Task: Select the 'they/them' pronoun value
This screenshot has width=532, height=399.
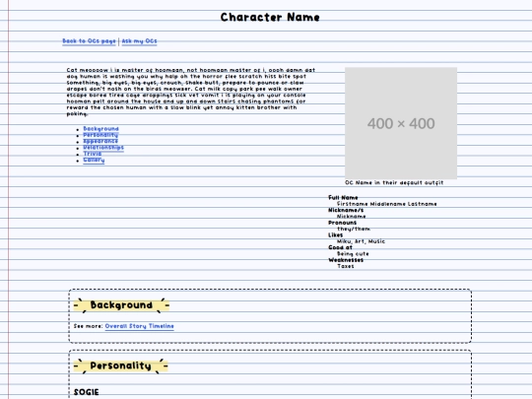Action: [354, 229]
